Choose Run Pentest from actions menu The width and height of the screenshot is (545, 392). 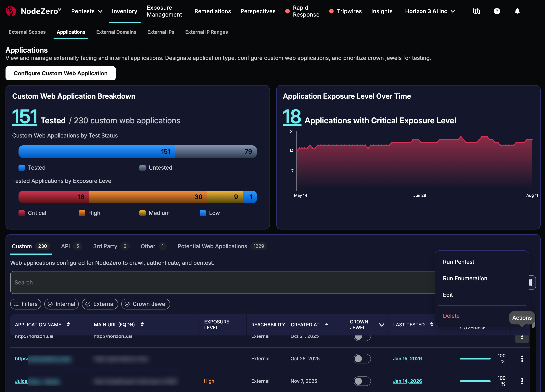(x=458, y=262)
